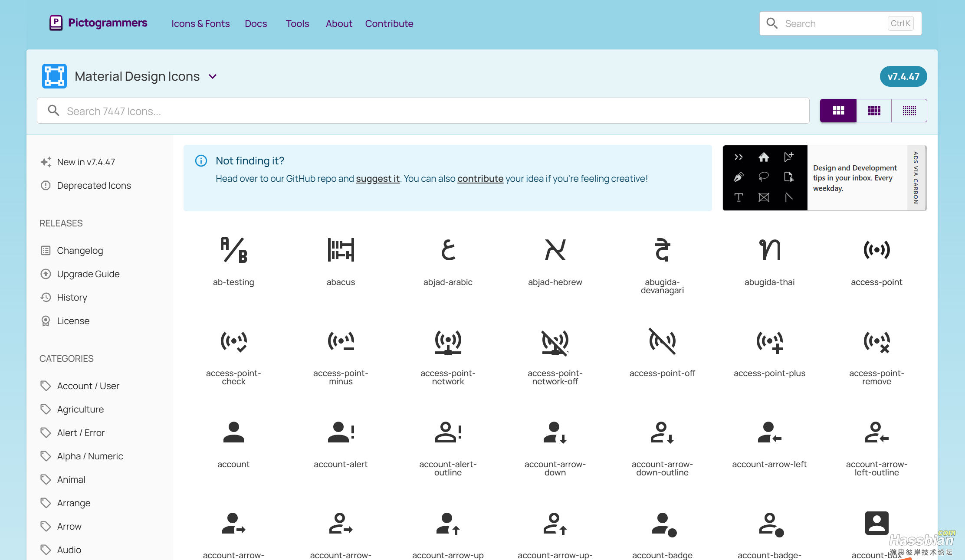Click the account-arrow-up icon
This screenshot has width=965, height=560.
click(x=448, y=524)
